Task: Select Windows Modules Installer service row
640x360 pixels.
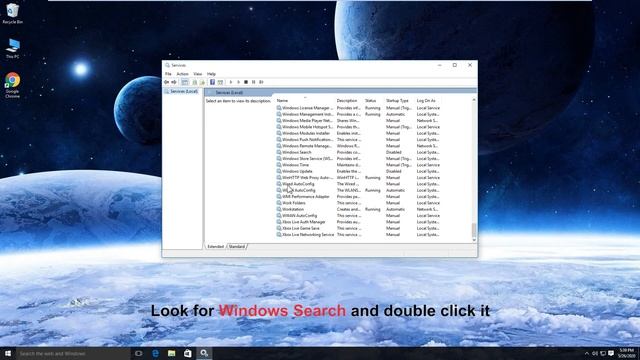Action: [358, 133]
